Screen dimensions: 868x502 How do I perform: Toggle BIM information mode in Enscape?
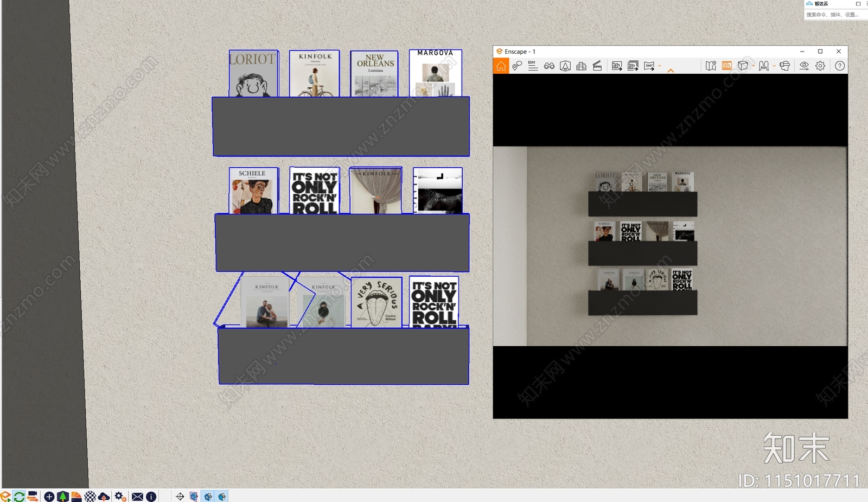click(533, 66)
